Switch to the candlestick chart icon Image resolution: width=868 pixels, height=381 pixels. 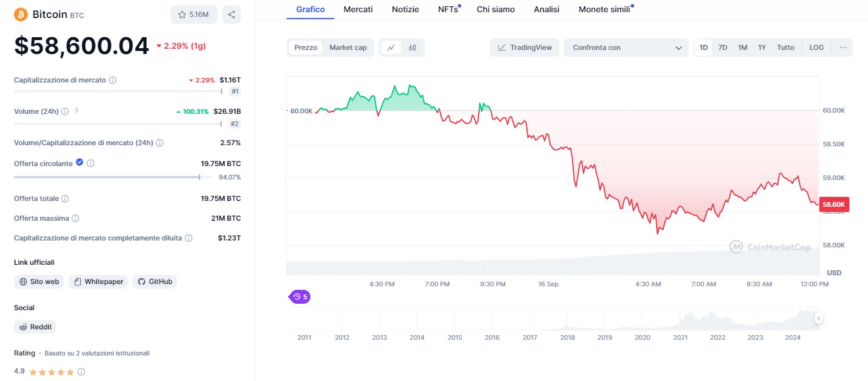pos(413,48)
